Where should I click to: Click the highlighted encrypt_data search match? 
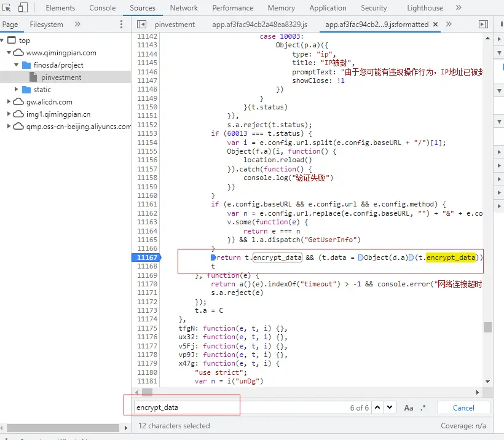tap(451, 257)
